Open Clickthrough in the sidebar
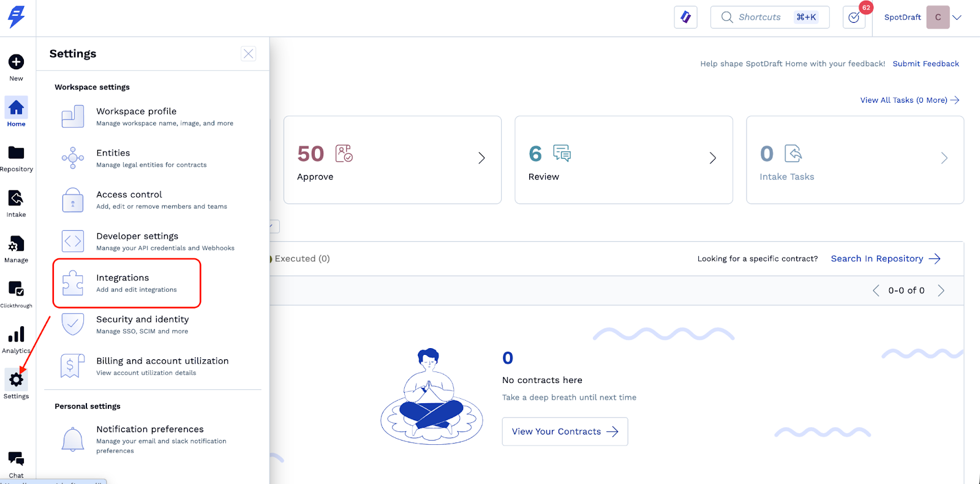This screenshot has width=980, height=484. [17, 294]
